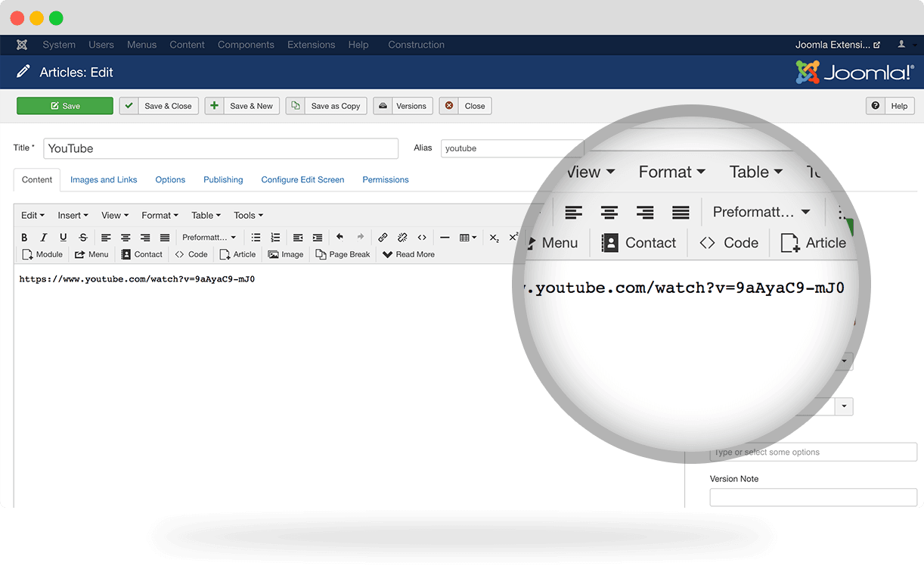Close the article editor with the Close button
This screenshot has width=924, height=566.
466,106
